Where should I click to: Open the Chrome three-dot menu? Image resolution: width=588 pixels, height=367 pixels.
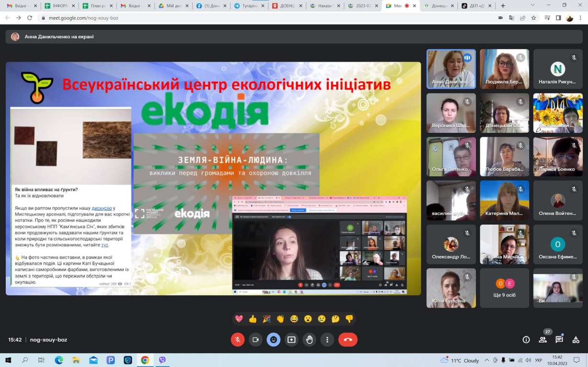pos(581,18)
